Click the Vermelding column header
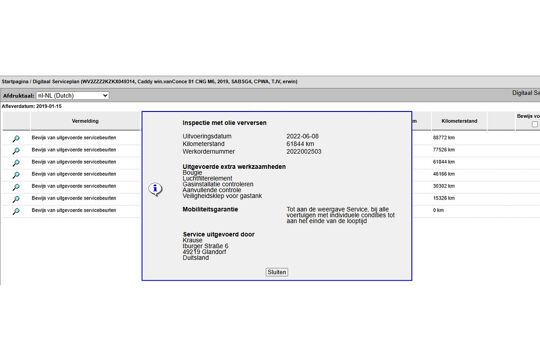Screen dimensions: 540x360 pyautogui.click(x=85, y=121)
